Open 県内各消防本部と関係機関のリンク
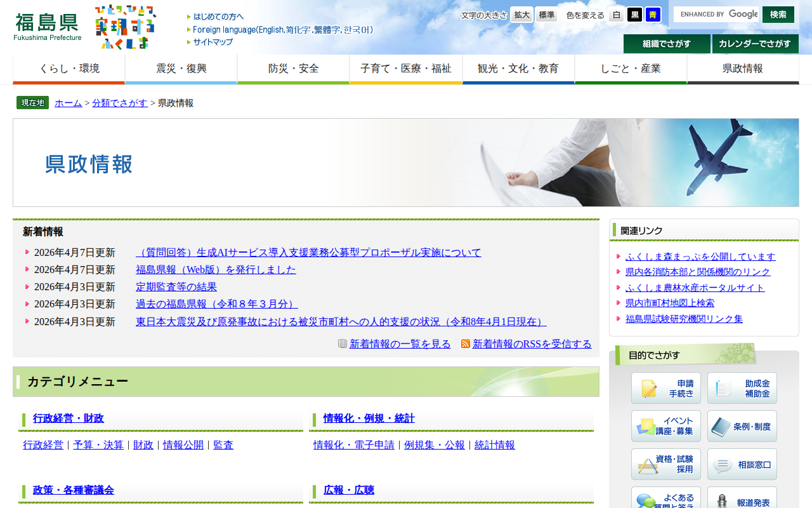Screen dimensions: 812x508 [x=698, y=272]
